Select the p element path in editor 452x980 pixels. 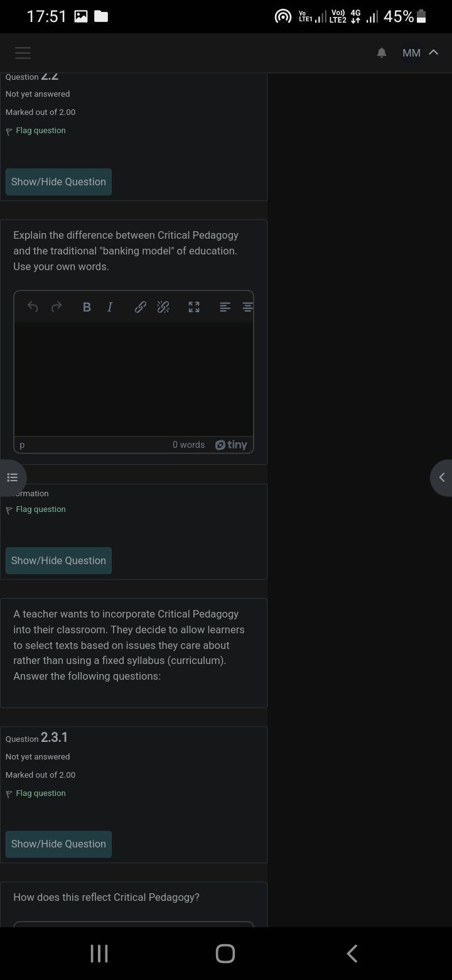[x=22, y=445]
